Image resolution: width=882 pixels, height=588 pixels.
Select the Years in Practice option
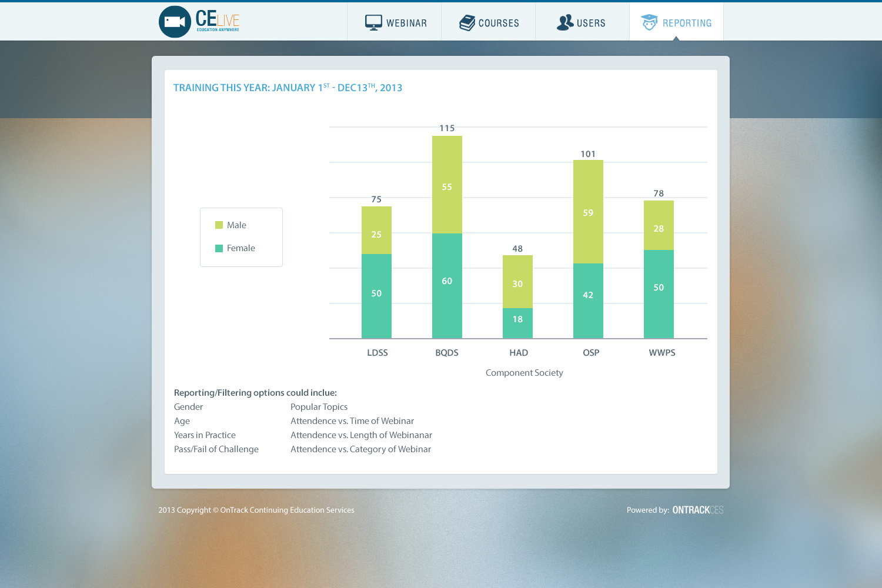click(x=205, y=435)
